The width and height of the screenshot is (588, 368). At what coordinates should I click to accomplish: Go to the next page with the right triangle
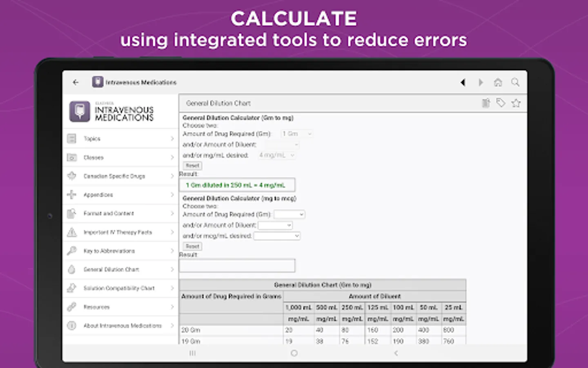481,82
